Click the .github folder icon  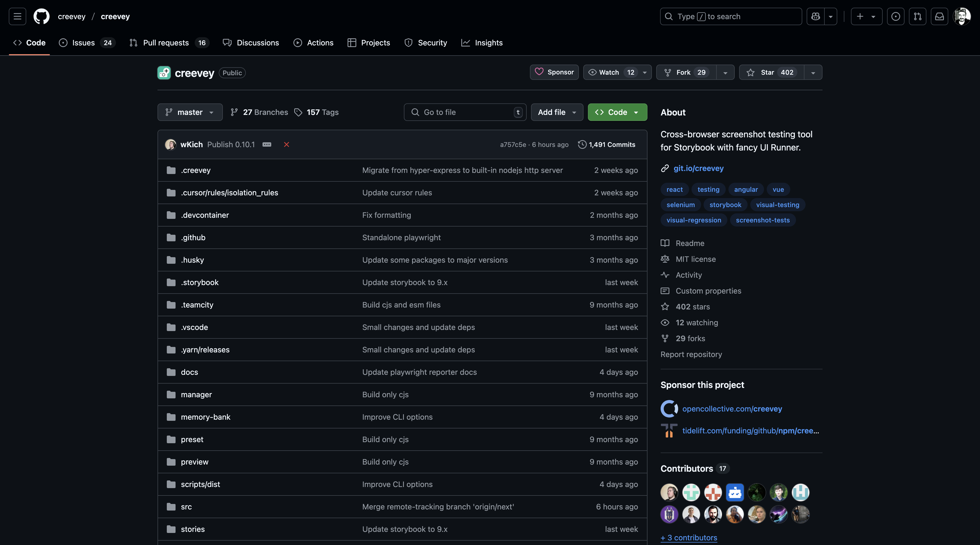(x=171, y=237)
